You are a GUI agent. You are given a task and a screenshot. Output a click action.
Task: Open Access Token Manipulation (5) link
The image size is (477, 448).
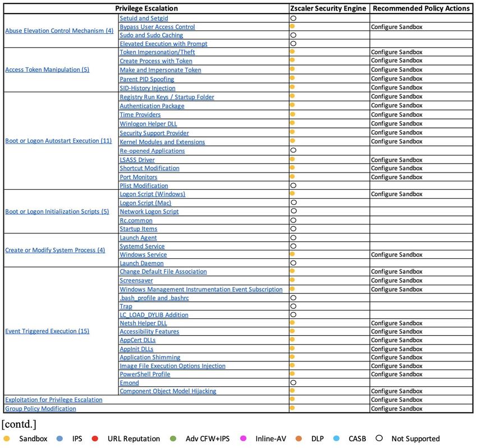coord(47,70)
